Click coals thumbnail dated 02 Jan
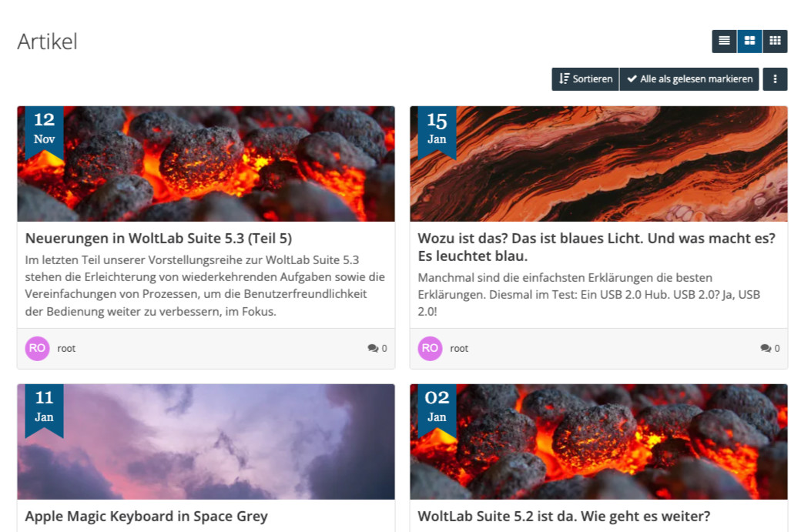Viewport: 801px width, 532px height. (598, 442)
